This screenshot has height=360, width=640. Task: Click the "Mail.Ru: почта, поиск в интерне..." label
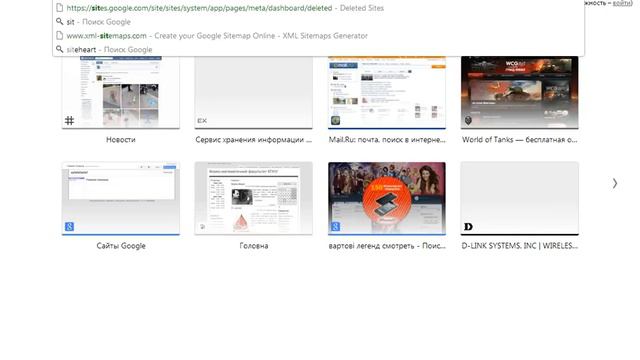(387, 140)
